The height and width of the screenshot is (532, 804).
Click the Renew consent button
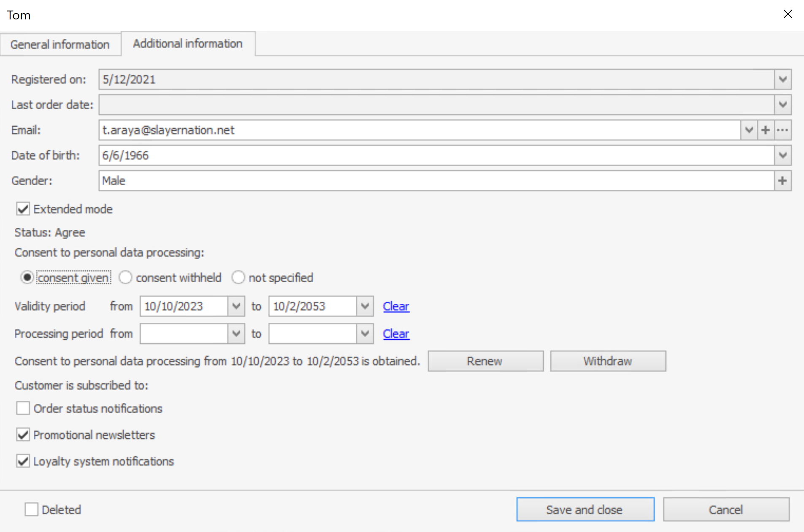[x=485, y=361]
